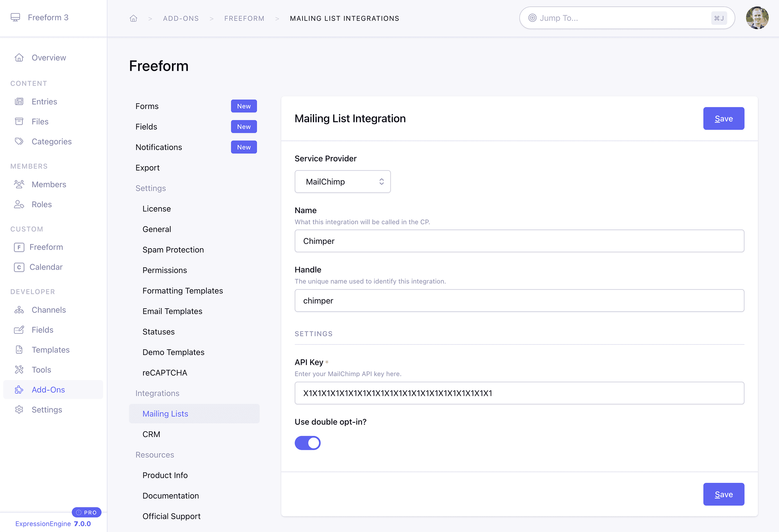
Task: Click the Templates file icon
Action: (x=19, y=350)
